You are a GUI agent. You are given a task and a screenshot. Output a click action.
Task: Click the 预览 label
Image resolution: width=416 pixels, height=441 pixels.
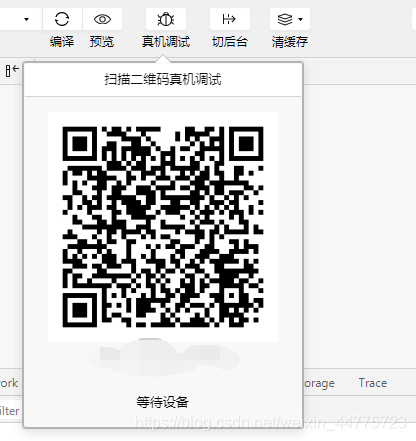click(102, 42)
